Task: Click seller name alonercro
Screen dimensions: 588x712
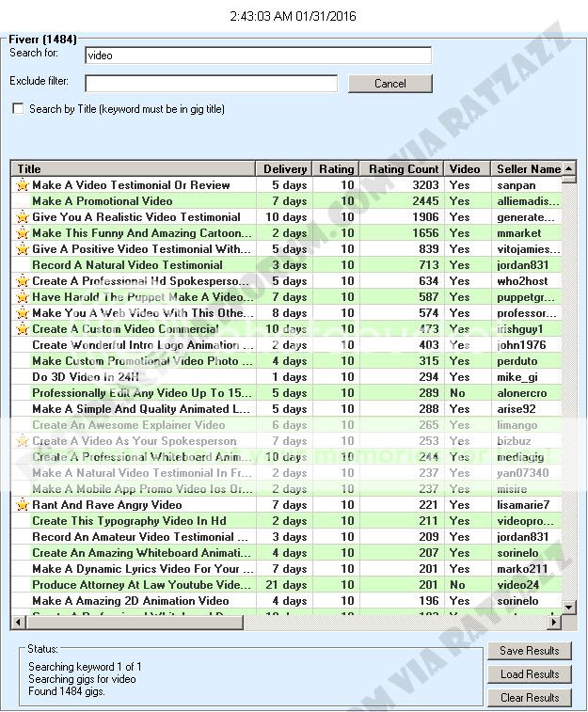Action: pyautogui.click(x=522, y=393)
